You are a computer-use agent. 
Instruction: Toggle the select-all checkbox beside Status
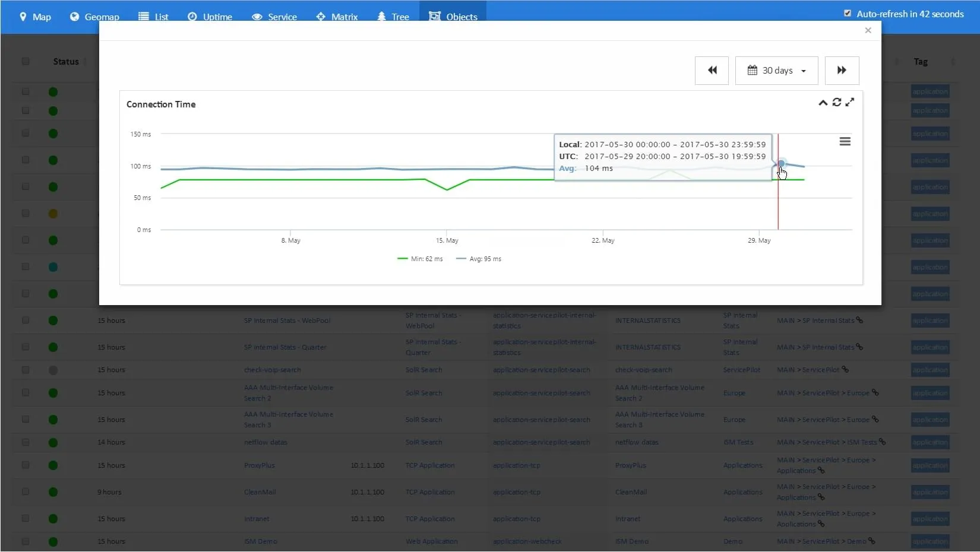click(x=26, y=61)
